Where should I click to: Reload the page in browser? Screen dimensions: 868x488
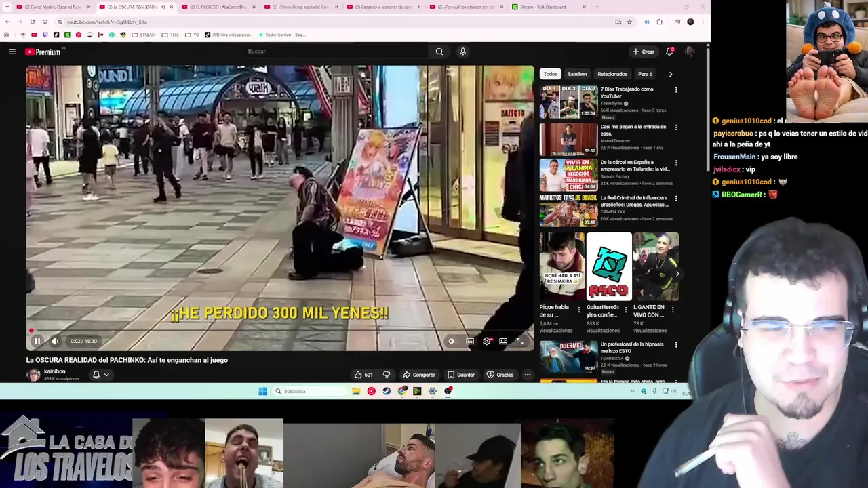tap(33, 22)
